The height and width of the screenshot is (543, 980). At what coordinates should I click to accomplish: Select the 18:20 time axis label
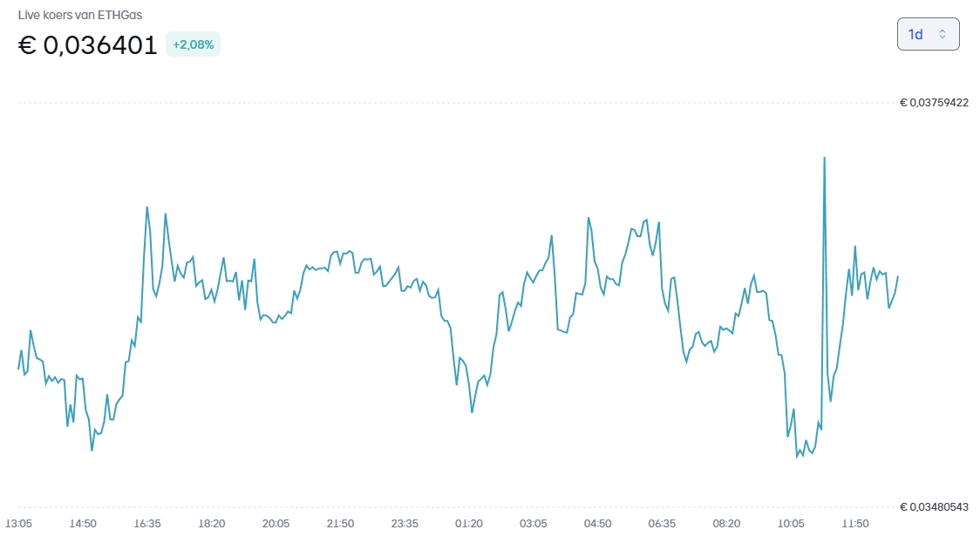[x=212, y=524]
